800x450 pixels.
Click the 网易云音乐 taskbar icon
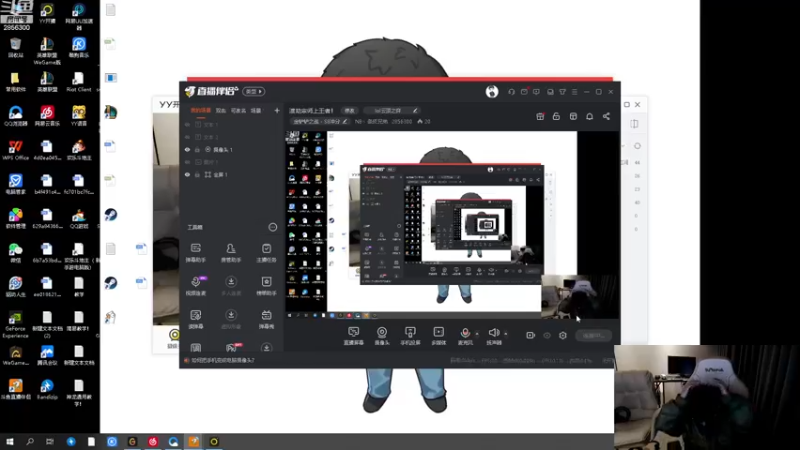(x=153, y=441)
